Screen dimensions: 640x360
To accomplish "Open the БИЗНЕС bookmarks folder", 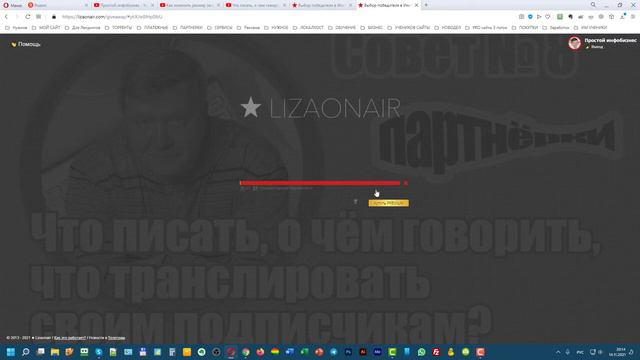I will point(371,28).
